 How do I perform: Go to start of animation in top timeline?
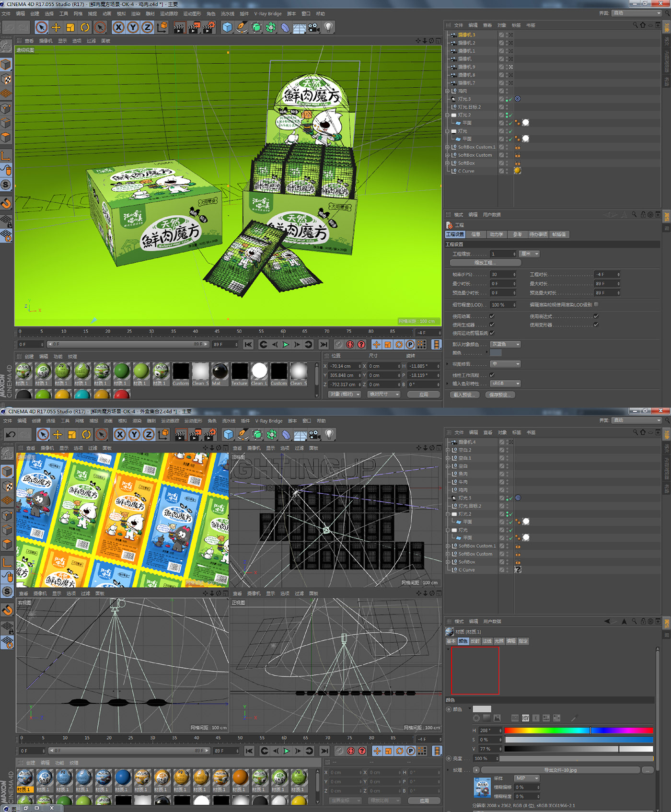[248, 344]
